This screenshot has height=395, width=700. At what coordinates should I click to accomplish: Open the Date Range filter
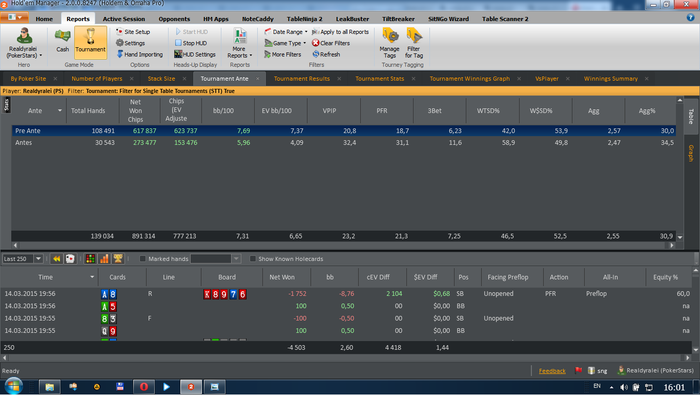(286, 32)
